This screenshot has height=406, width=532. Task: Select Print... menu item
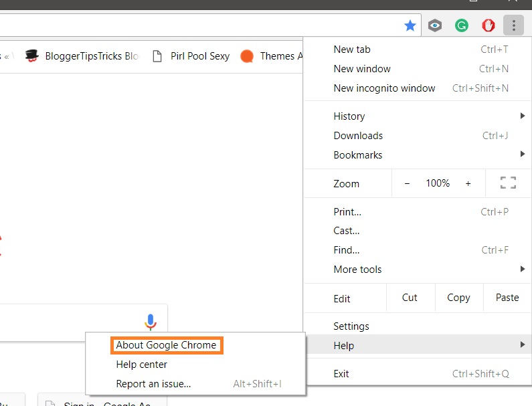click(x=418, y=212)
